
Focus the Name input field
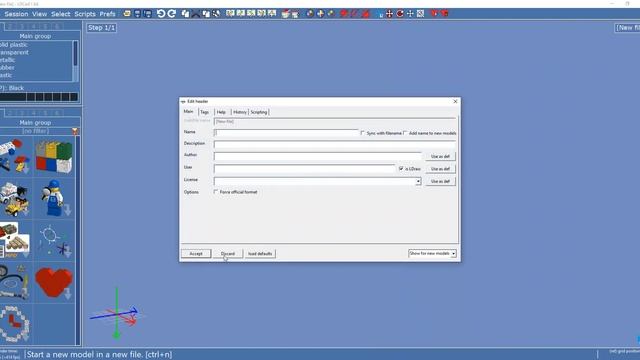(286, 133)
